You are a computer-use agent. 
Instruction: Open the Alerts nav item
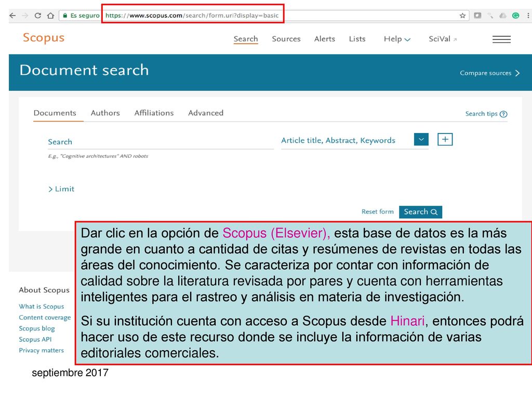(324, 39)
